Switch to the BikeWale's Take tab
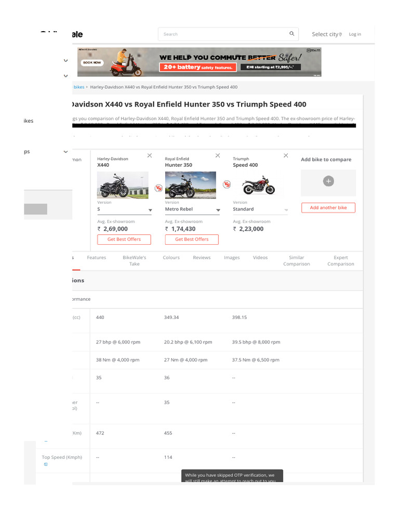 point(135,261)
